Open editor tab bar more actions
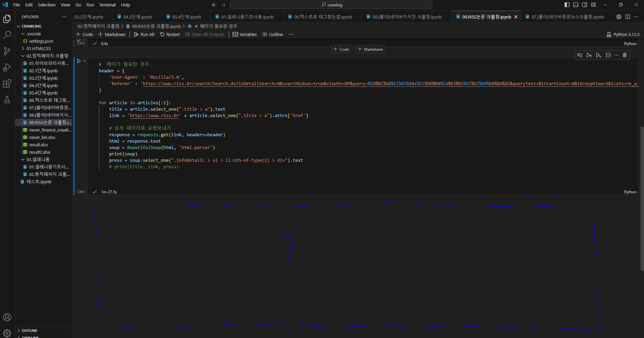644x338 pixels. point(636,17)
